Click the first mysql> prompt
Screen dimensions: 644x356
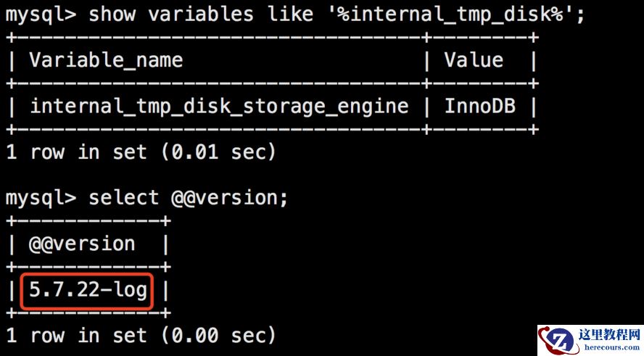pyautogui.click(x=40, y=14)
